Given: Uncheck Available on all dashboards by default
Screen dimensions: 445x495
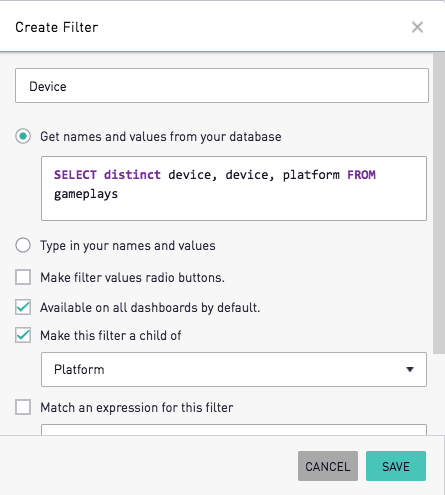Looking at the screenshot, I should pyautogui.click(x=23, y=307).
